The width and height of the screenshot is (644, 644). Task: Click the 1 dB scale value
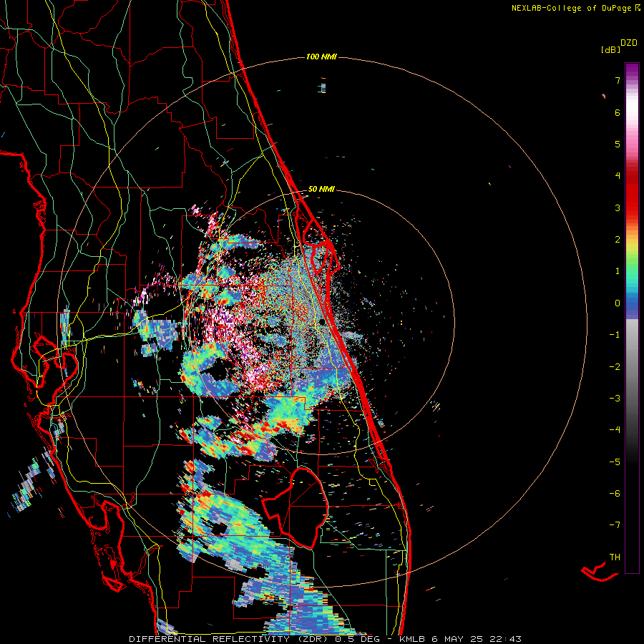(618, 271)
